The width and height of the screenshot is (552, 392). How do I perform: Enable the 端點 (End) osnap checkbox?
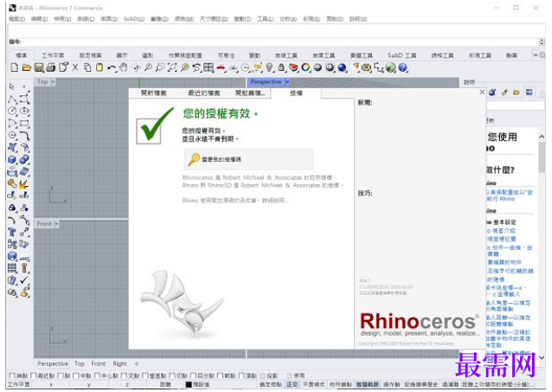12,376
